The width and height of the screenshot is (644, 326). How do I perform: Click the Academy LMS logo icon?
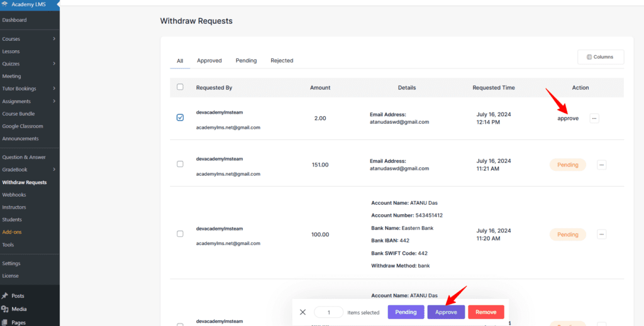[5, 5]
